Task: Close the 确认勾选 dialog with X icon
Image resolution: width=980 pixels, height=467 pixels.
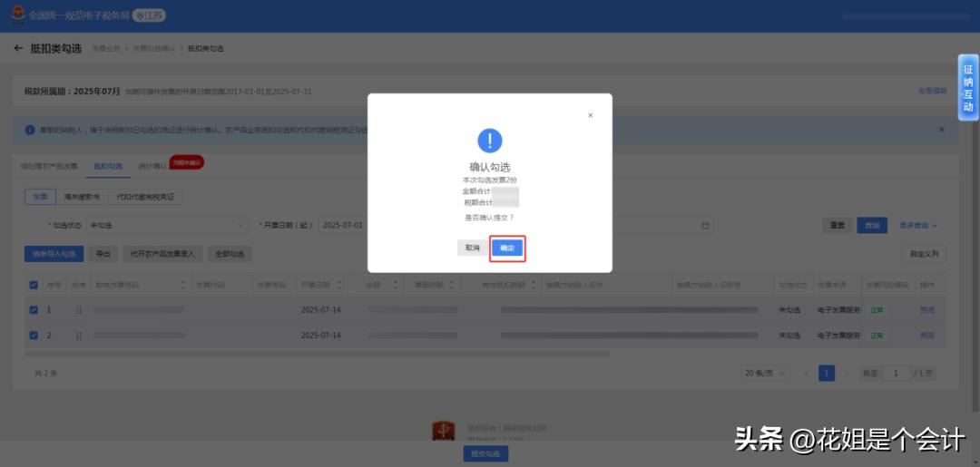Action: click(590, 115)
